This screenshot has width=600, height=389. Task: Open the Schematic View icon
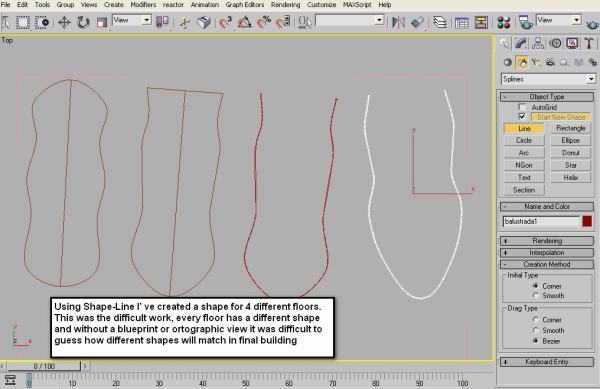pos(481,23)
